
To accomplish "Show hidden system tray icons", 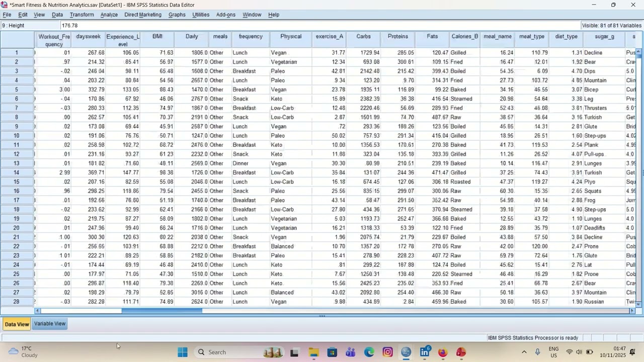I will tap(524, 352).
